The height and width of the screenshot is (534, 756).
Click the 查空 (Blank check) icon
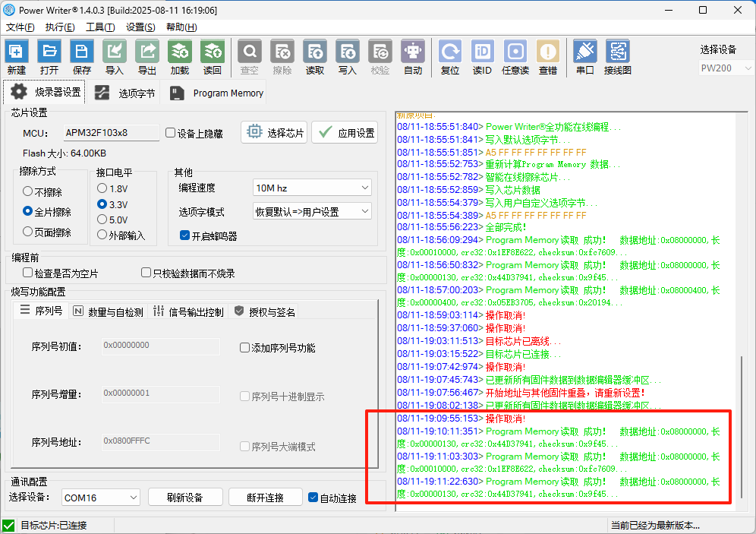pyautogui.click(x=249, y=58)
